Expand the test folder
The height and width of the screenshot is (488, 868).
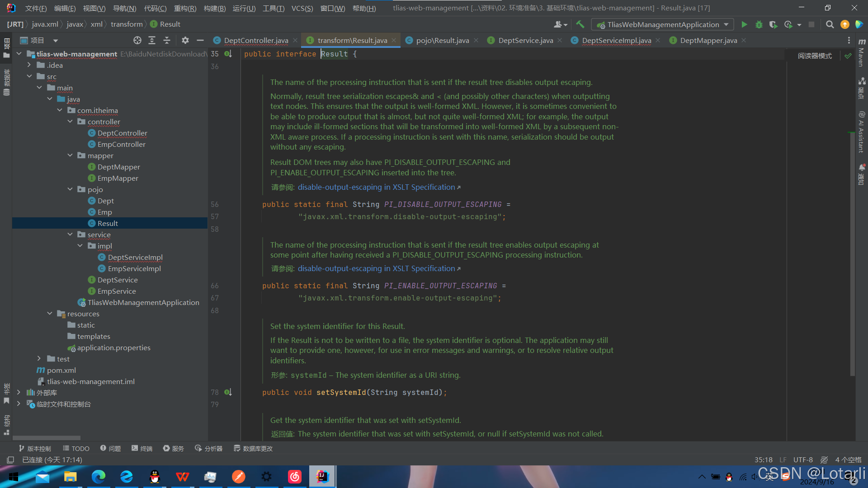point(39,359)
